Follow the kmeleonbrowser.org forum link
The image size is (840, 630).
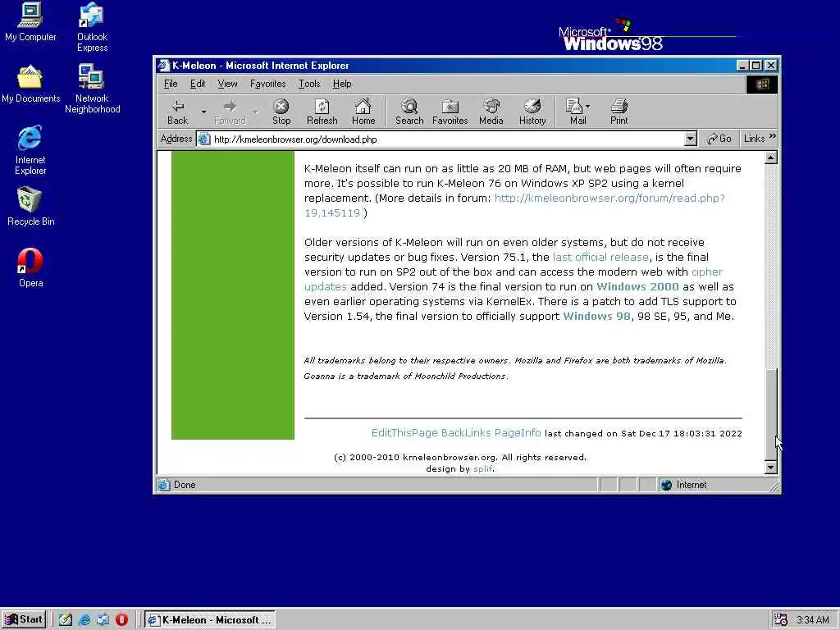click(609, 199)
